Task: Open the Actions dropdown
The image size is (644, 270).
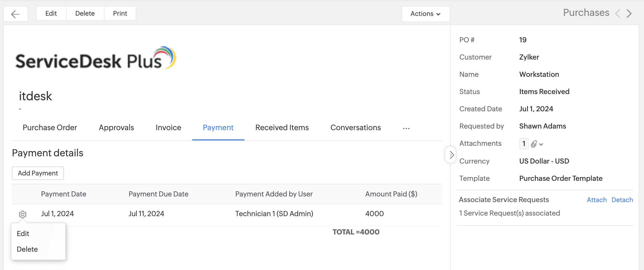Action: tap(425, 14)
